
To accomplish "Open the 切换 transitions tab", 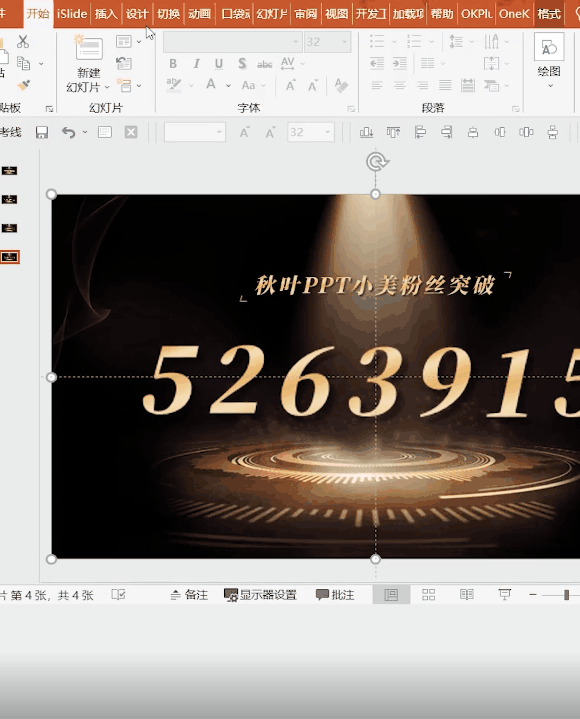I will click(168, 14).
